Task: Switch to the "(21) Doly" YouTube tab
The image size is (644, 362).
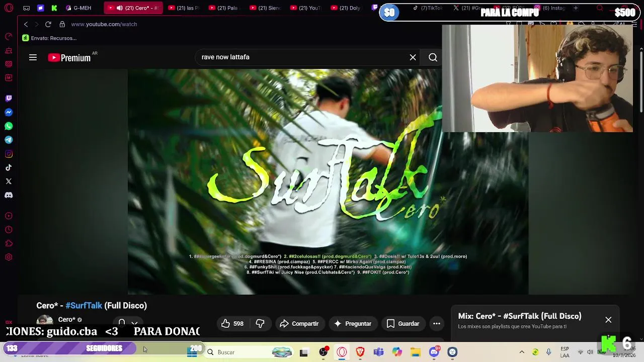Action: click(x=347, y=8)
